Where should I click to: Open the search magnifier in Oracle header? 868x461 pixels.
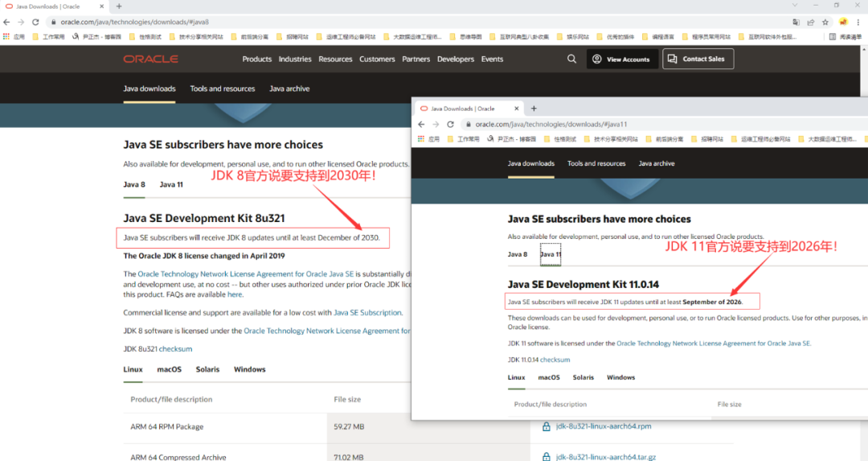pyautogui.click(x=571, y=59)
